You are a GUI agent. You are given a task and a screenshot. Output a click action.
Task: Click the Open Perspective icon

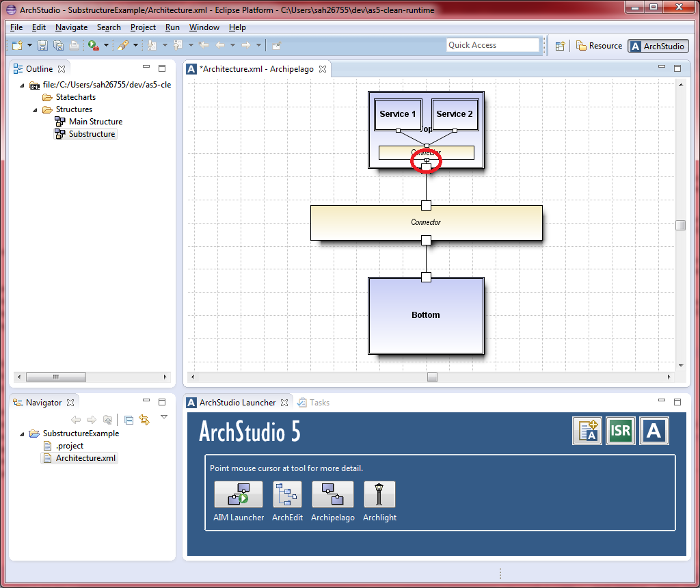(561, 46)
